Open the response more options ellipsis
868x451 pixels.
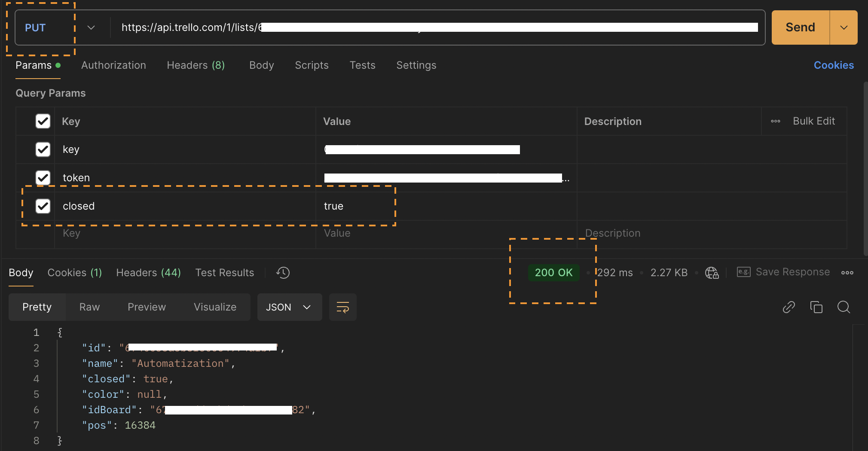(x=847, y=272)
